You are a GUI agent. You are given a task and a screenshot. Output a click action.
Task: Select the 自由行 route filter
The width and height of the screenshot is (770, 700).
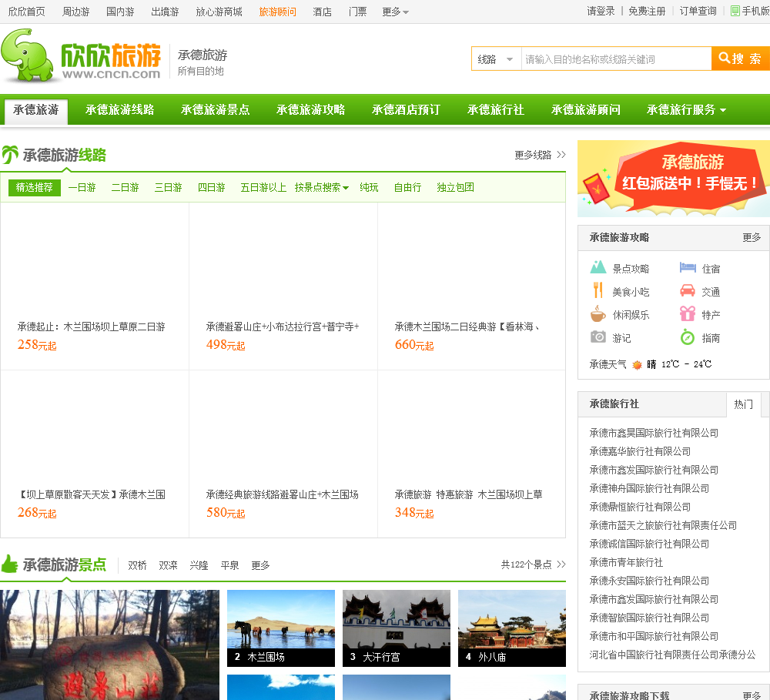tap(407, 187)
